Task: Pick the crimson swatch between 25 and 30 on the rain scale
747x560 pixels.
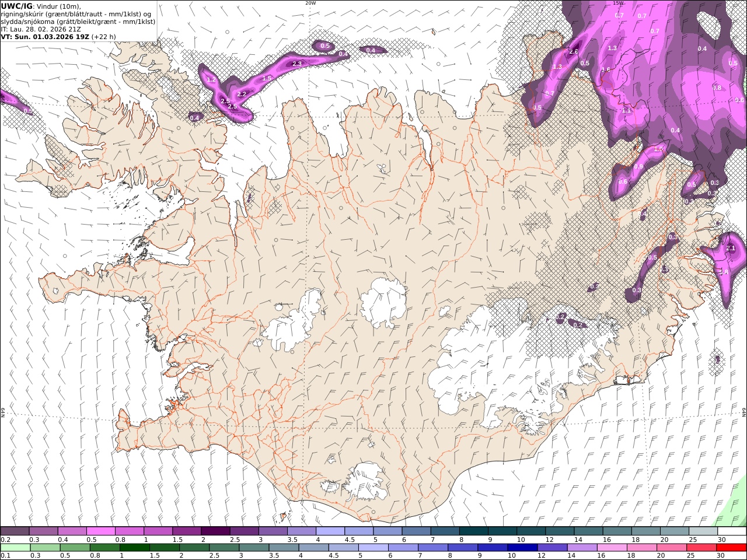Action: pyautogui.click(x=701, y=548)
